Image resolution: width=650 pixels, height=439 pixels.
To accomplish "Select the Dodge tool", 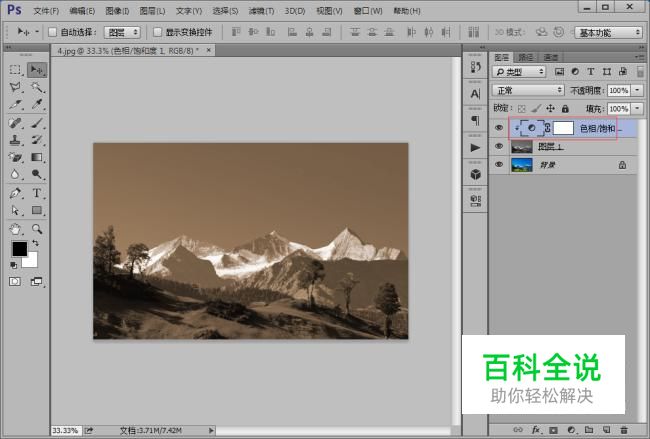I will click(x=37, y=174).
